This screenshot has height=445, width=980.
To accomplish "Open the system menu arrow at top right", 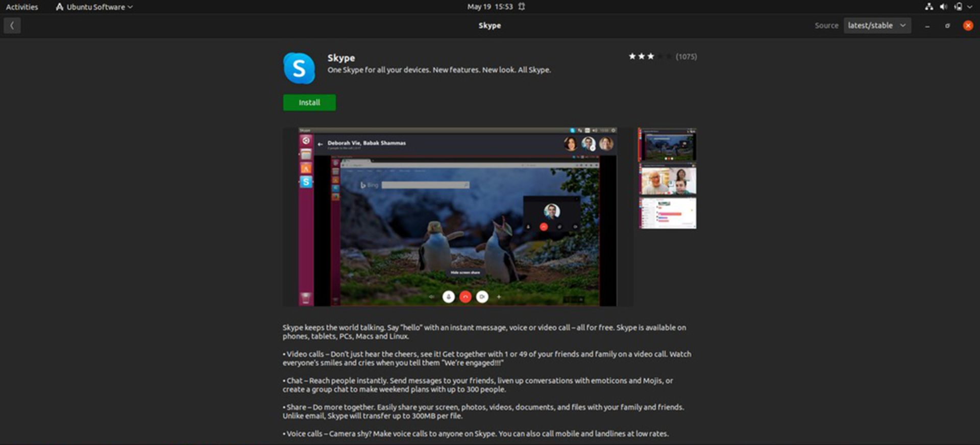I will [970, 7].
